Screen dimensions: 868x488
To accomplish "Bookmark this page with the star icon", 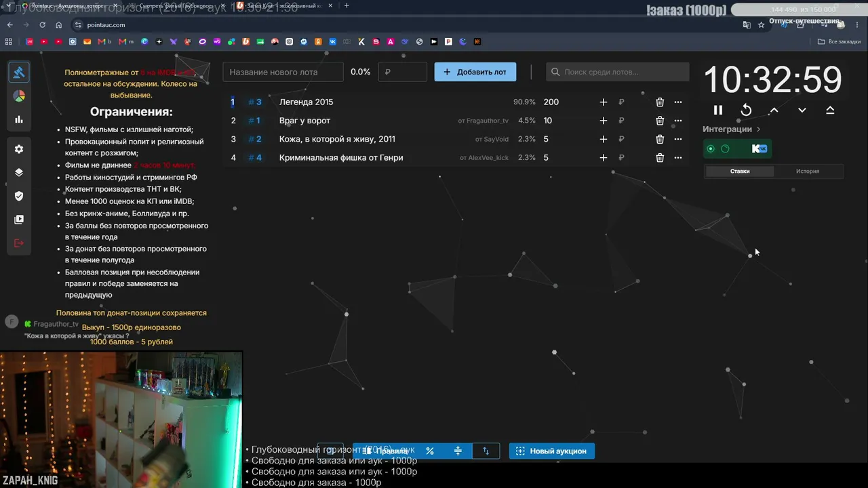I will pyautogui.click(x=762, y=25).
